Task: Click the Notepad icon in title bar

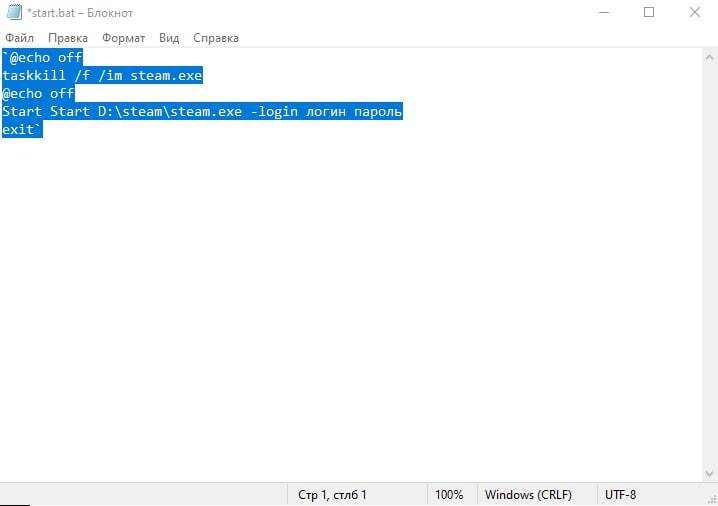Action: (14, 12)
